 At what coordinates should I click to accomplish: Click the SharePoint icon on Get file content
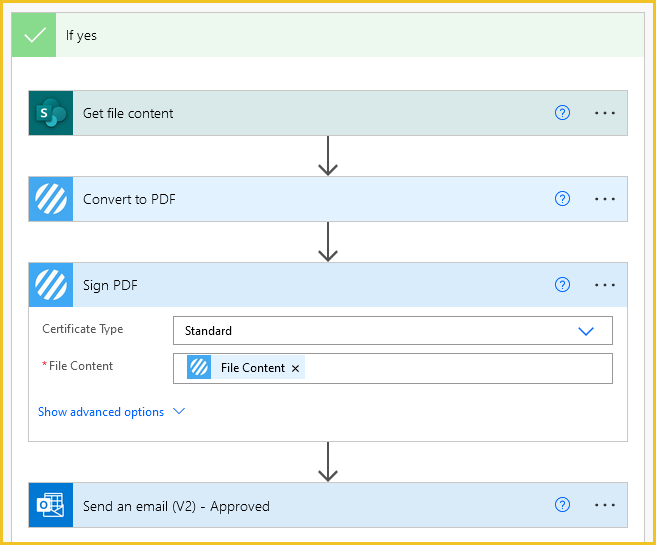coord(51,113)
